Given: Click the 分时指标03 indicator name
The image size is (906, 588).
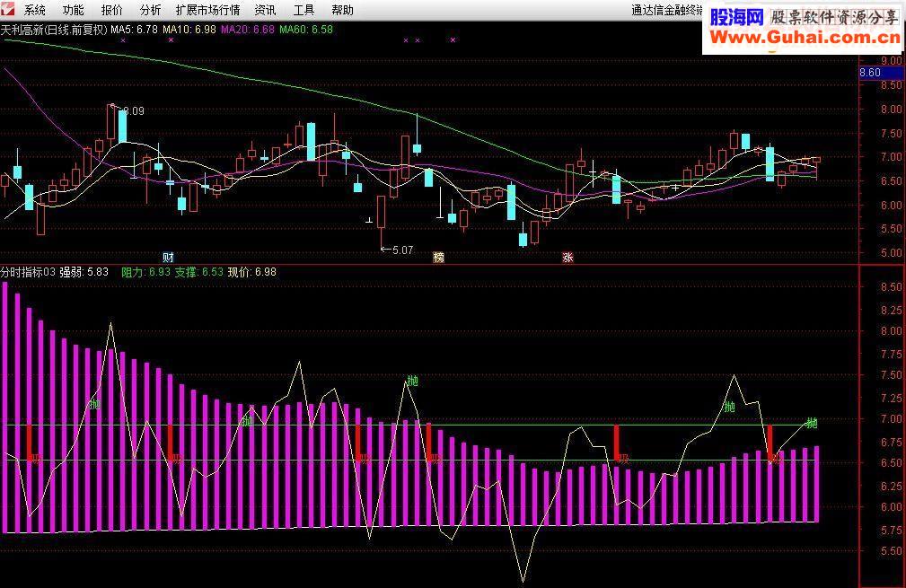Looking at the screenshot, I should point(28,272).
